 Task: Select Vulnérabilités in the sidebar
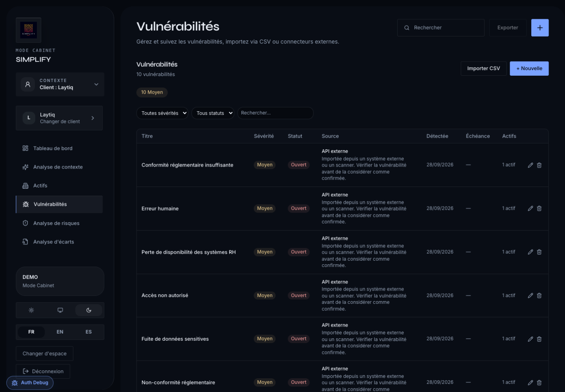(59, 204)
